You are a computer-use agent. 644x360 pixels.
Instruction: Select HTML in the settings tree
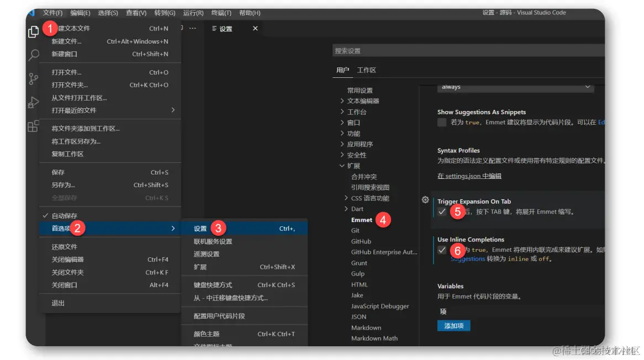[x=360, y=284]
